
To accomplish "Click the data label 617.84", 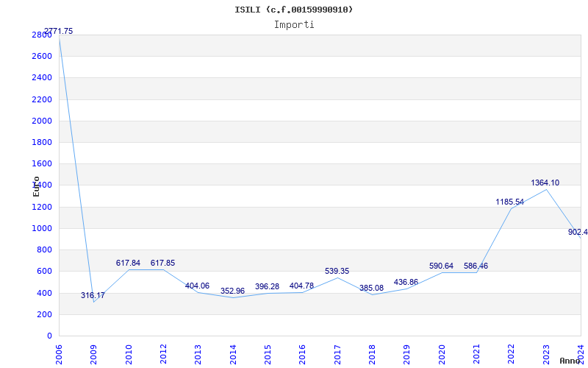I will click(128, 263).
